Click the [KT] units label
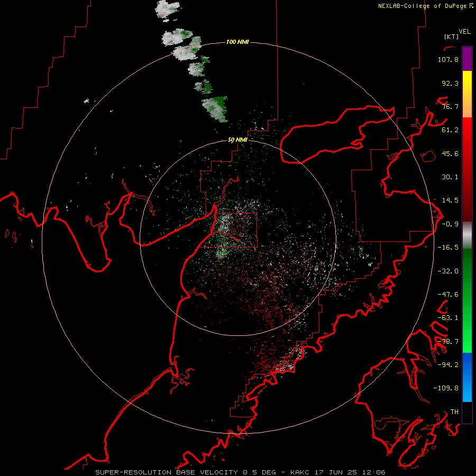The height and width of the screenshot is (476, 476). [x=452, y=36]
